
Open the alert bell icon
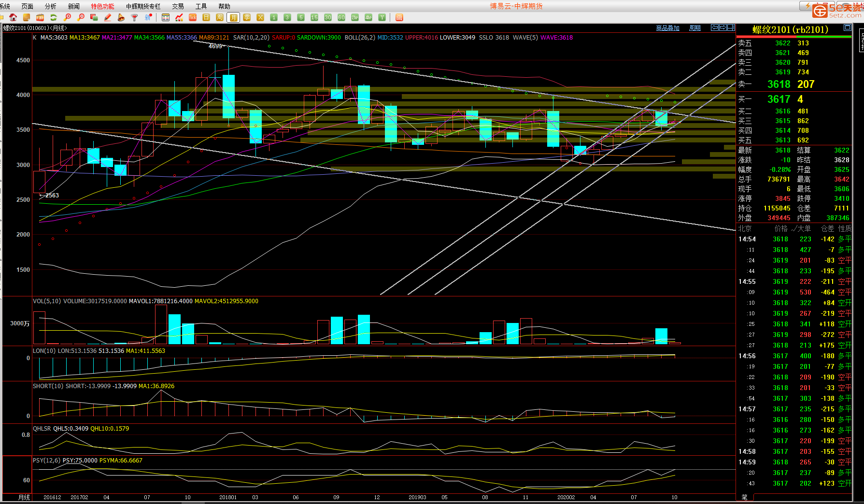121,17
